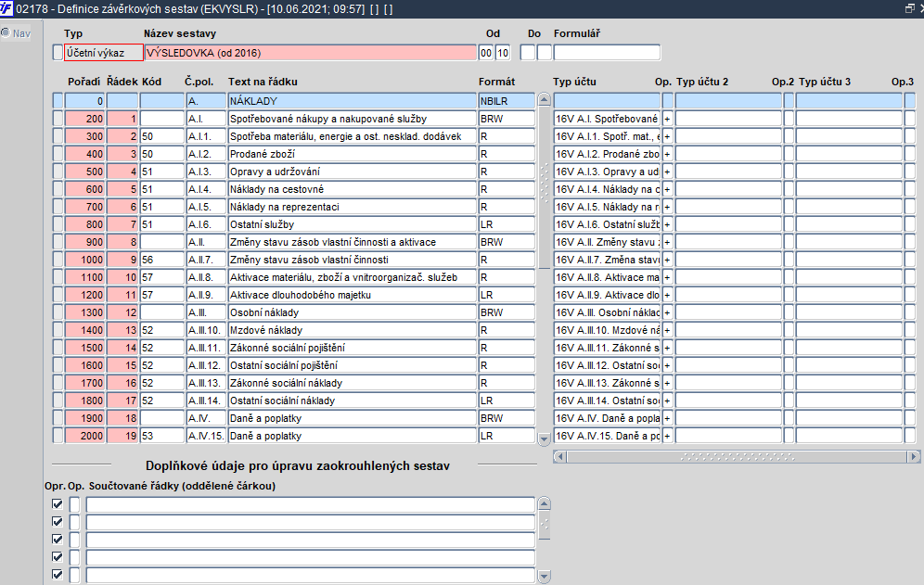924x585 pixels.
Task: Click the text cell 'Náklady na cestovné'
Action: [353, 189]
